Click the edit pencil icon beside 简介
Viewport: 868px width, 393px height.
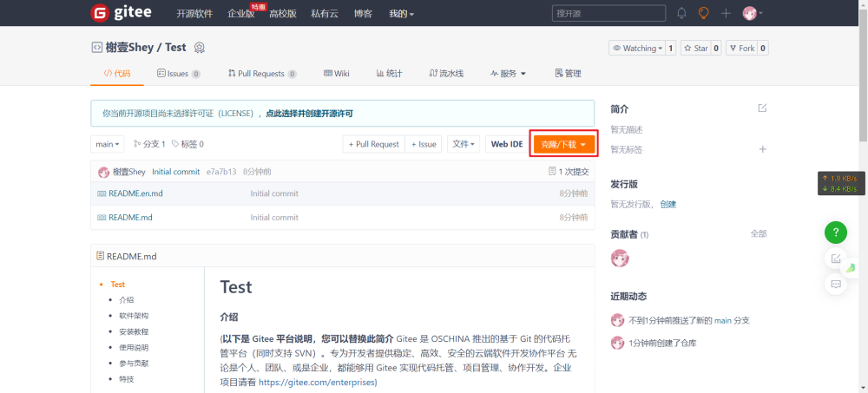click(x=762, y=108)
